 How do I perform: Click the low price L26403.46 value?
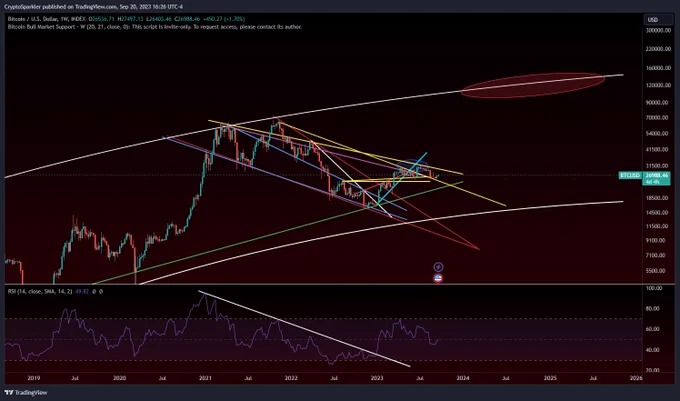tap(159, 19)
